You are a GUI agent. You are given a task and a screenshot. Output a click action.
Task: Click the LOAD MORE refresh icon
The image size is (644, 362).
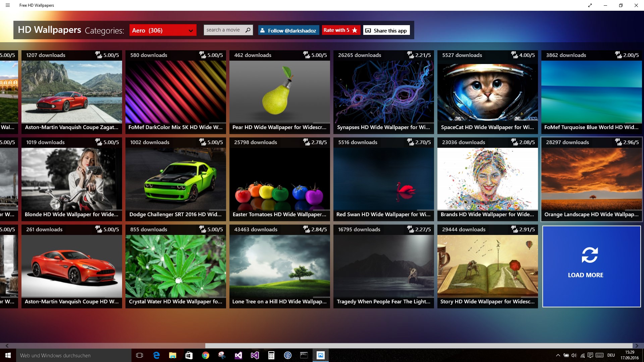pyautogui.click(x=590, y=255)
